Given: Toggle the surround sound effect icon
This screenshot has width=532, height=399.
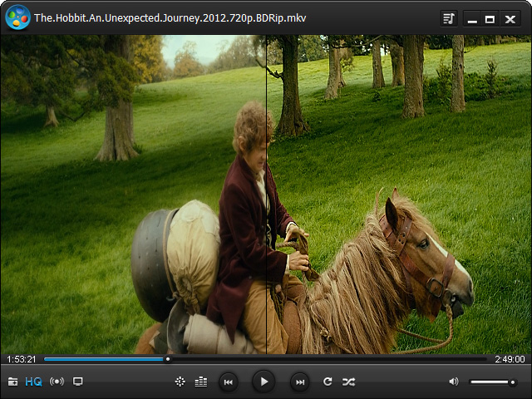Looking at the screenshot, I should tap(57, 382).
